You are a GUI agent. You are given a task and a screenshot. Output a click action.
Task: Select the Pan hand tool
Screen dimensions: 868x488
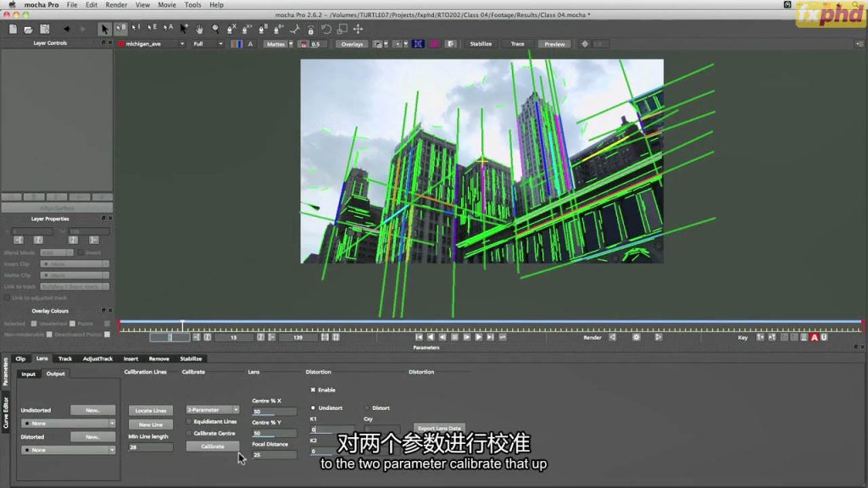[199, 29]
